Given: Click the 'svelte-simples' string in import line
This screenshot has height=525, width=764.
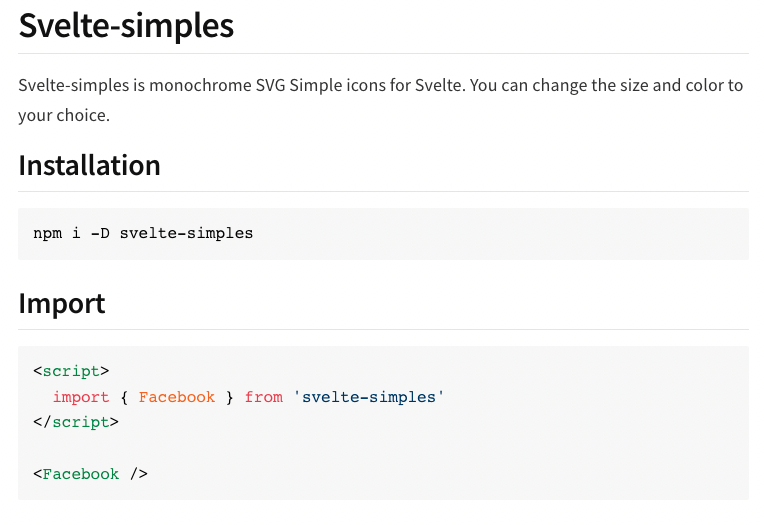Looking at the screenshot, I should pyautogui.click(x=368, y=397).
